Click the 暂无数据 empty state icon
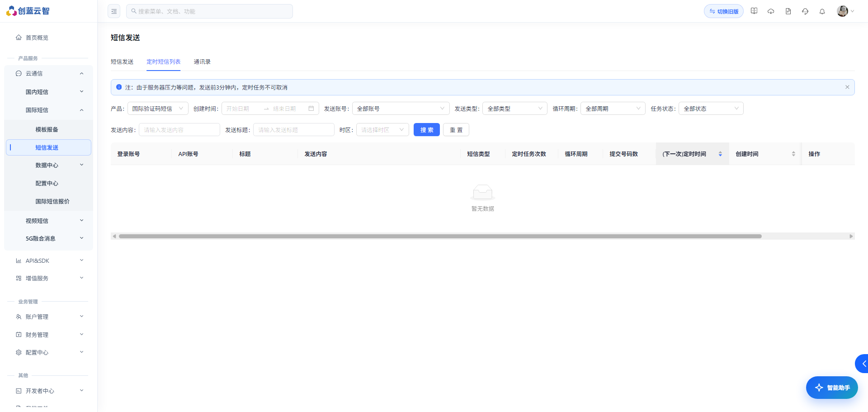Screen dimensions: 868x412 point(482,192)
